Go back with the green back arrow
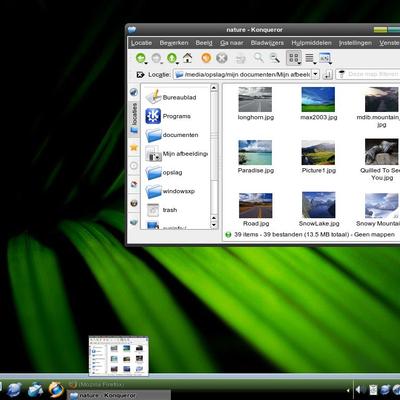400x400 pixels. (x=140, y=58)
